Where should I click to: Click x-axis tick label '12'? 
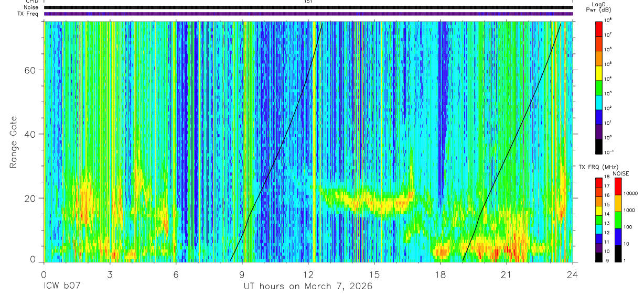tap(308, 274)
